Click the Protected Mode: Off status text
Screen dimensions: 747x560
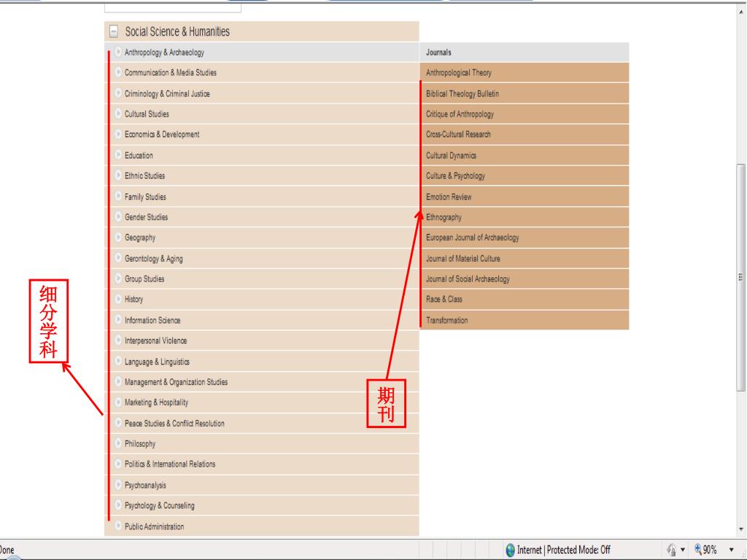pyautogui.click(x=578, y=550)
